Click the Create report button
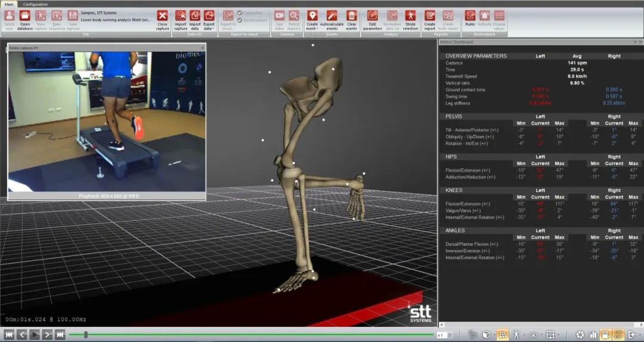Viewport: 644px width, 342px height. tap(429, 16)
